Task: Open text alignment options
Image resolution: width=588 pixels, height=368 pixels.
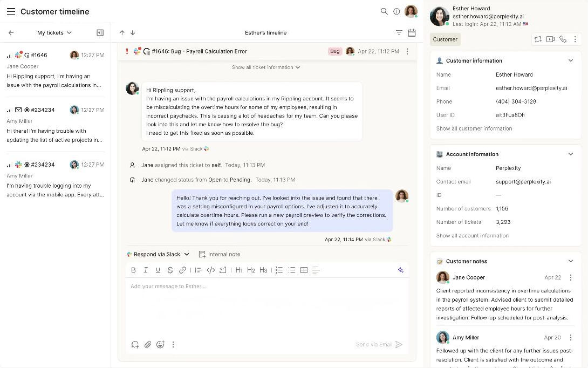Action: coord(316,270)
